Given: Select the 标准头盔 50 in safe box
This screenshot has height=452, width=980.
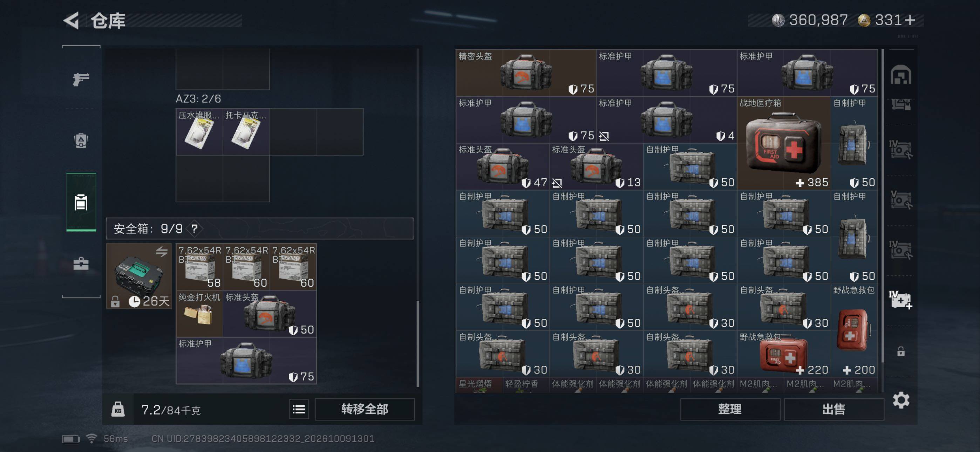Looking at the screenshot, I should pyautogui.click(x=269, y=314).
